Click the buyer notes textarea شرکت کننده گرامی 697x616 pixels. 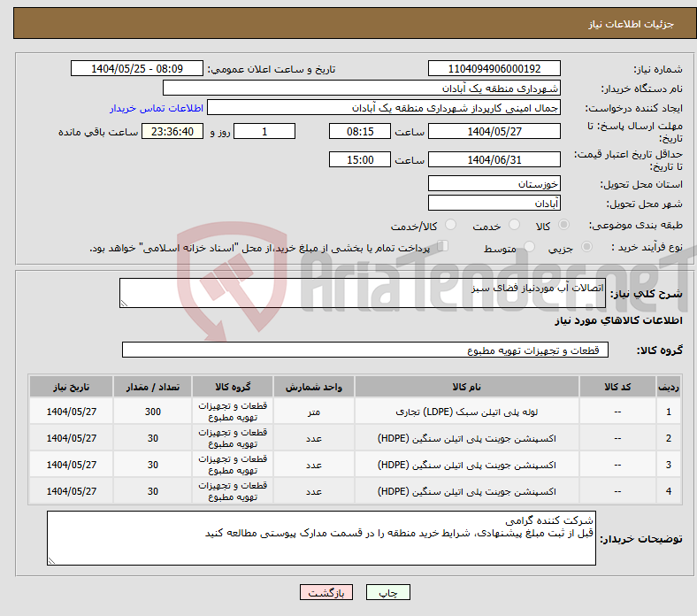[x=321, y=538]
